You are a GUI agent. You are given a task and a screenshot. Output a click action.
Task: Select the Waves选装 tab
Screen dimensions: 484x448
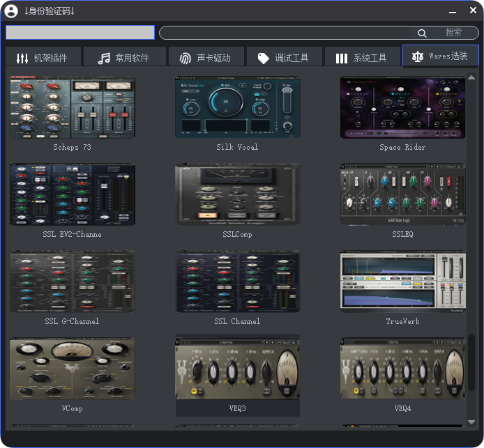pos(441,56)
